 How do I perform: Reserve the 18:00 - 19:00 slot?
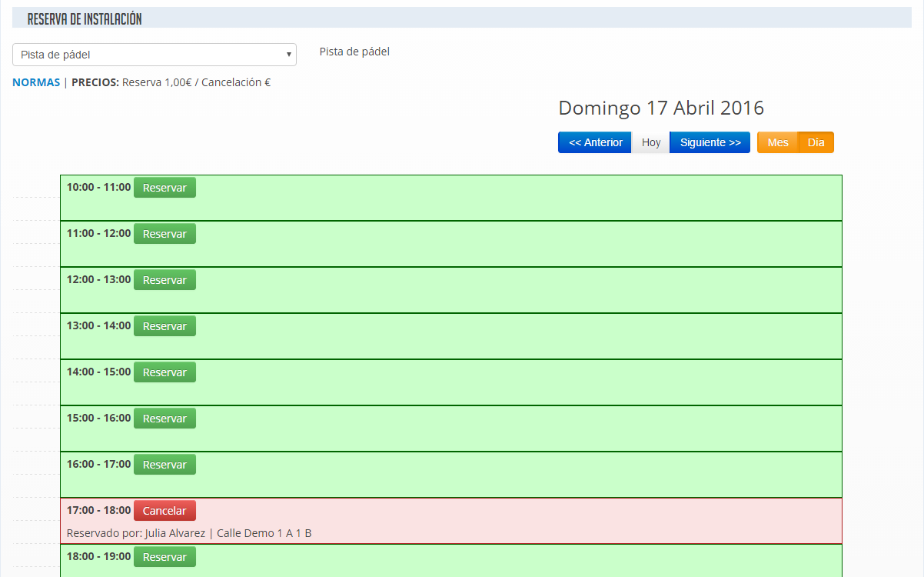165,557
